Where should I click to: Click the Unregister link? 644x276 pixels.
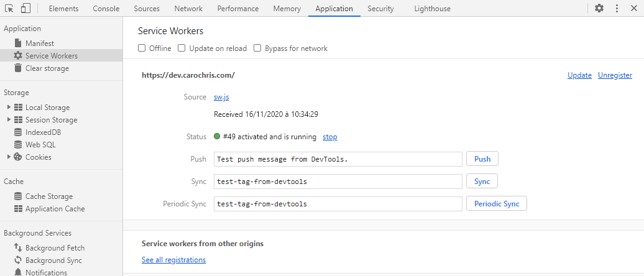[615, 75]
